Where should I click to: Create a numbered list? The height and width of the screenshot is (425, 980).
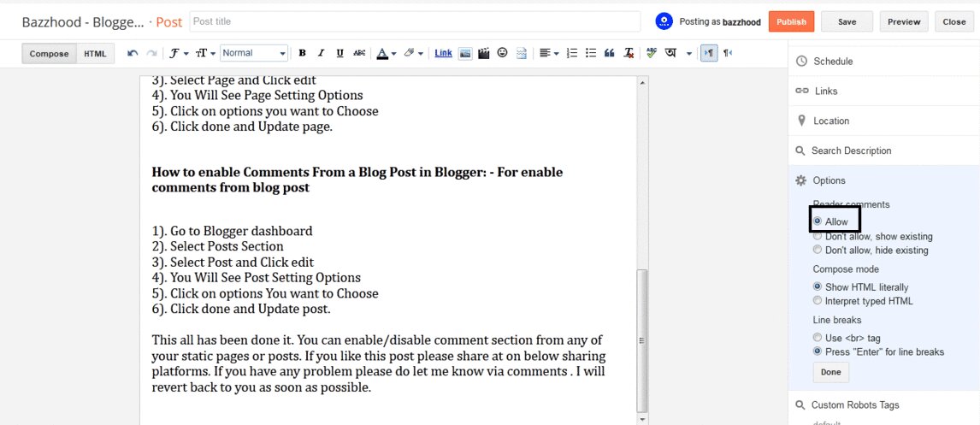[x=571, y=53]
